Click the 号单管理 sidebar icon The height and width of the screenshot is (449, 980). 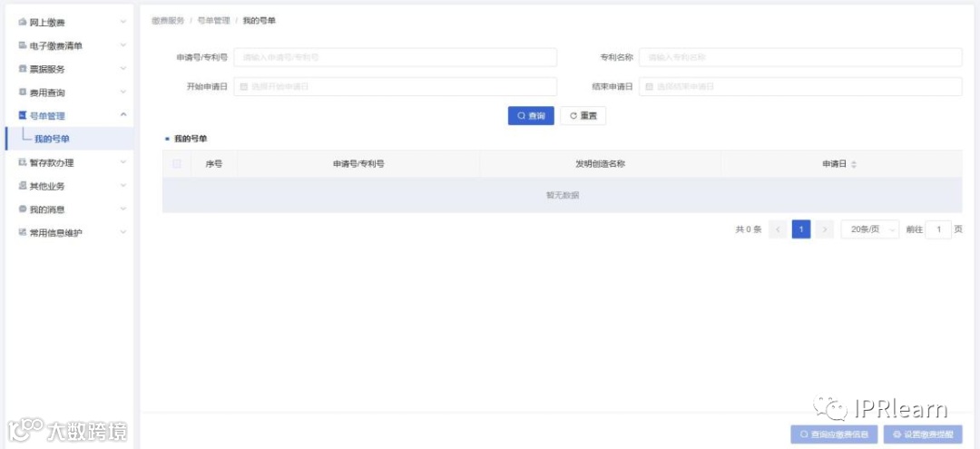[x=23, y=115]
